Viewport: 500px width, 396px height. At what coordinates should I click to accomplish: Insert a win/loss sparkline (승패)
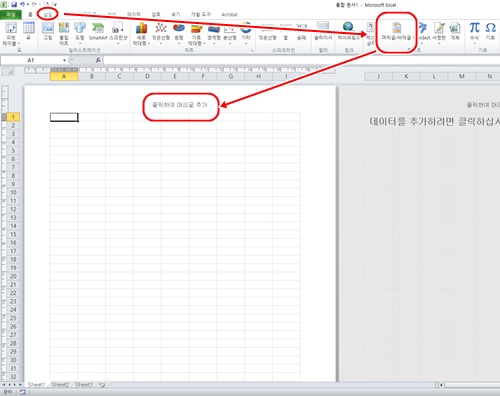(301, 31)
